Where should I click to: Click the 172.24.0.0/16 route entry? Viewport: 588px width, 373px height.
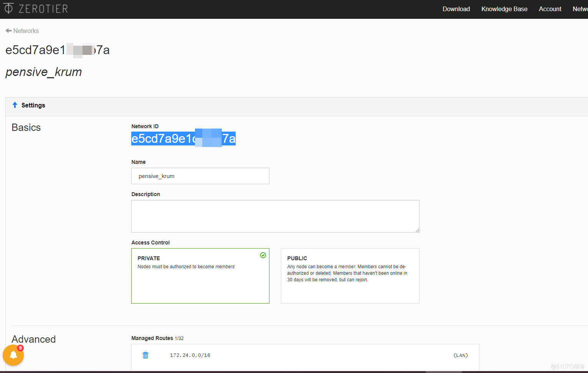(x=190, y=355)
